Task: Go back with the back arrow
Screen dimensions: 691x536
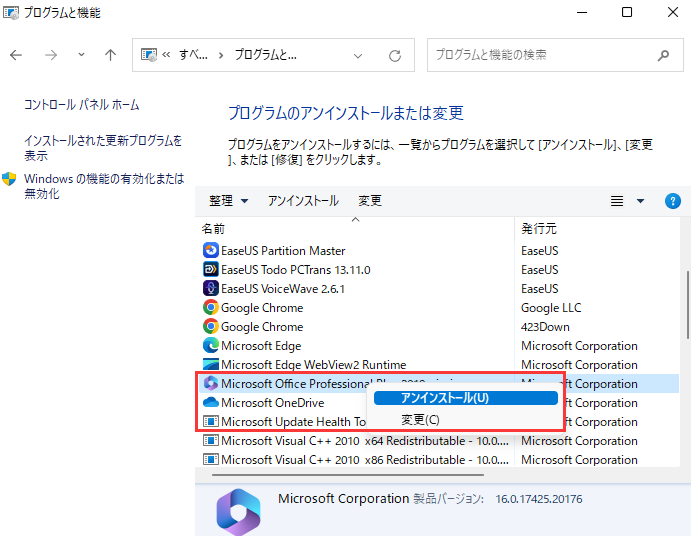Action: [x=16, y=55]
